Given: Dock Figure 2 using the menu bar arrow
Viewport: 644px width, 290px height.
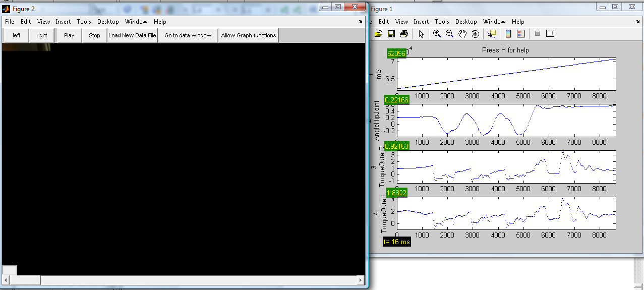Looking at the screenshot, I should point(360,22).
